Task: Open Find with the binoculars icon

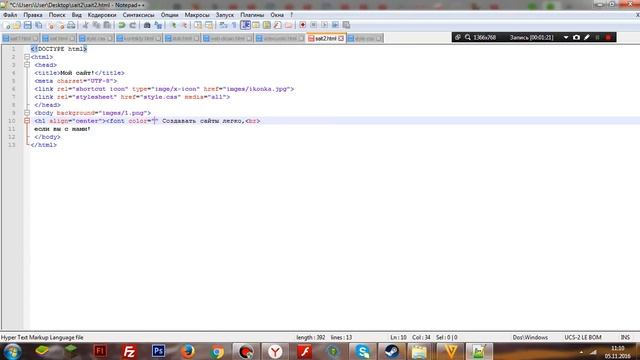Action: coord(147,25)
